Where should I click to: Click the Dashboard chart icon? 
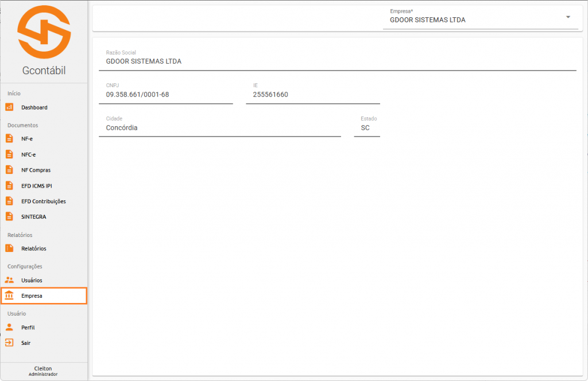9,107
